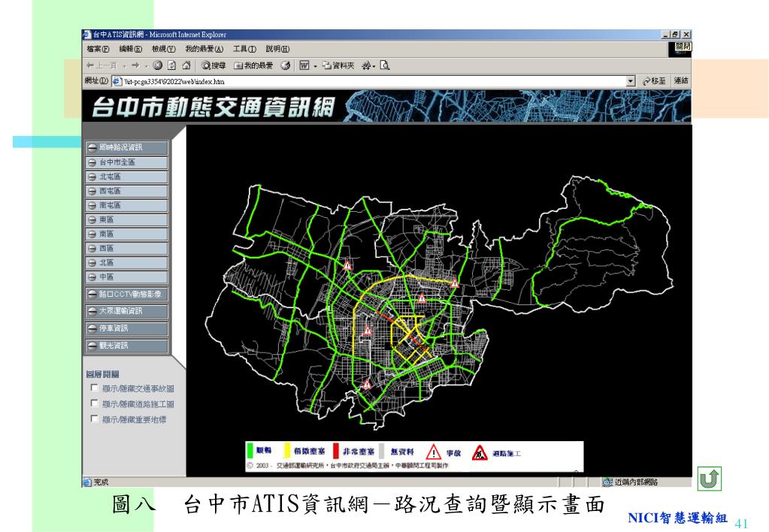Screen dimensions: 769x532
Task: Expand the 停車資訊 sidebar section
Action: tap(126, 328)
